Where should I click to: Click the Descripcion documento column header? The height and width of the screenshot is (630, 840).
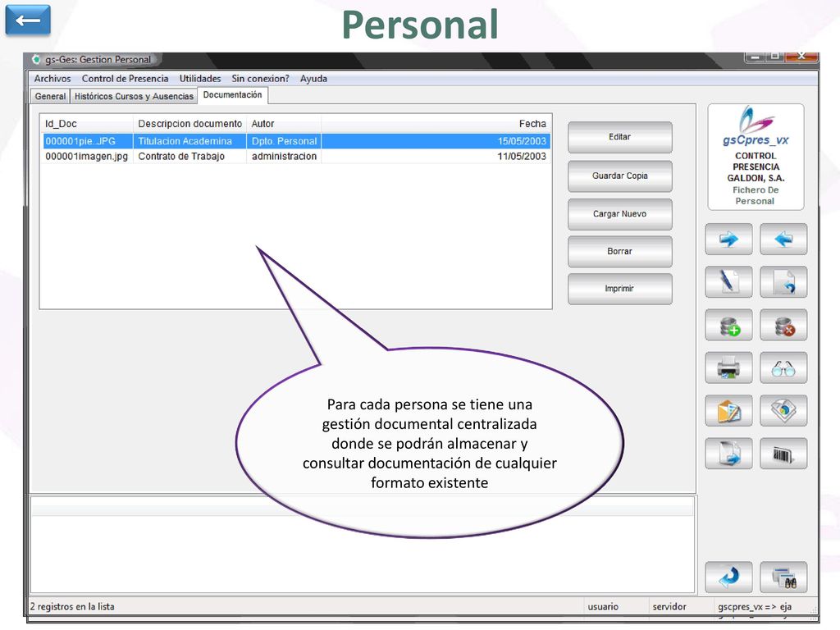pyautogui.click(x=189, y=124)
